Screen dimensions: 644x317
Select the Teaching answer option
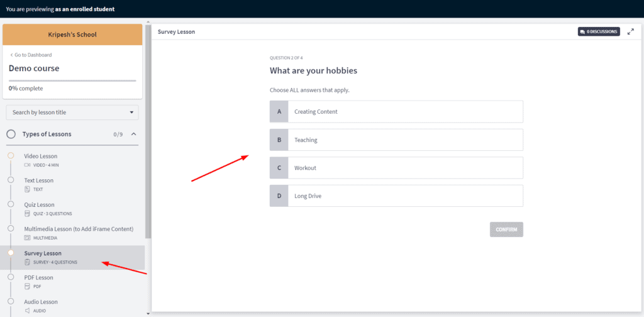(x=396, y=140)
